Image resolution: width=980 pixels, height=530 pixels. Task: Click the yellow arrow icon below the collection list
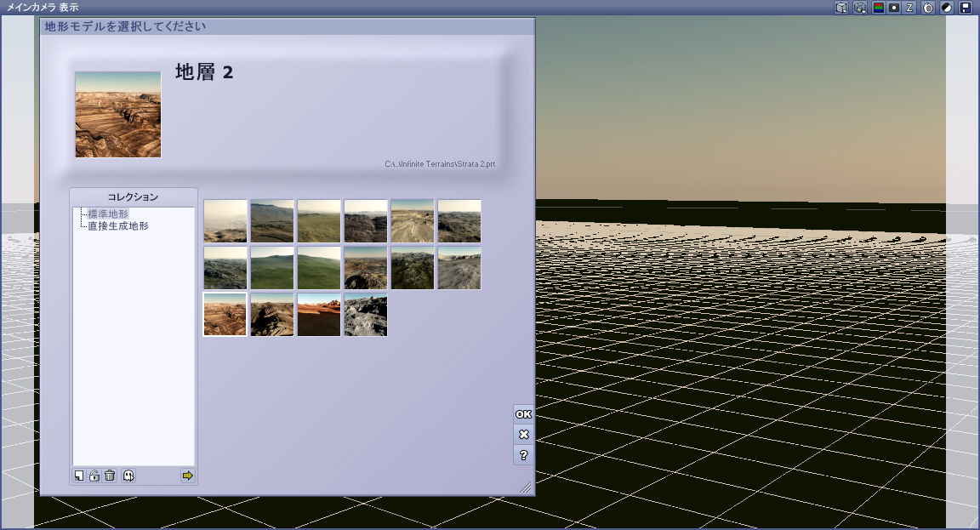tap(187, 476)
